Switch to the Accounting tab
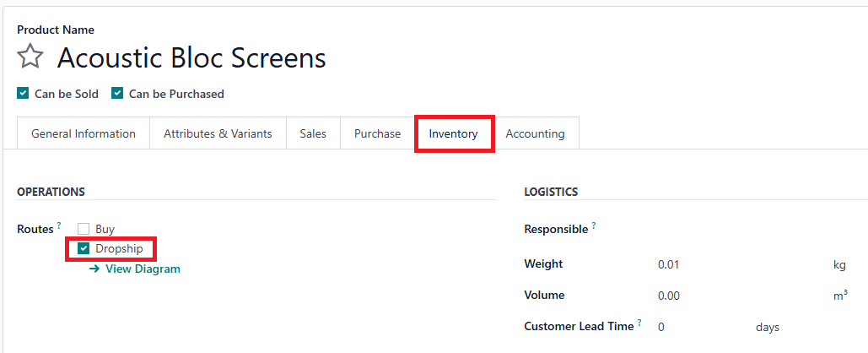868x353 pixels. click(535, 133)
